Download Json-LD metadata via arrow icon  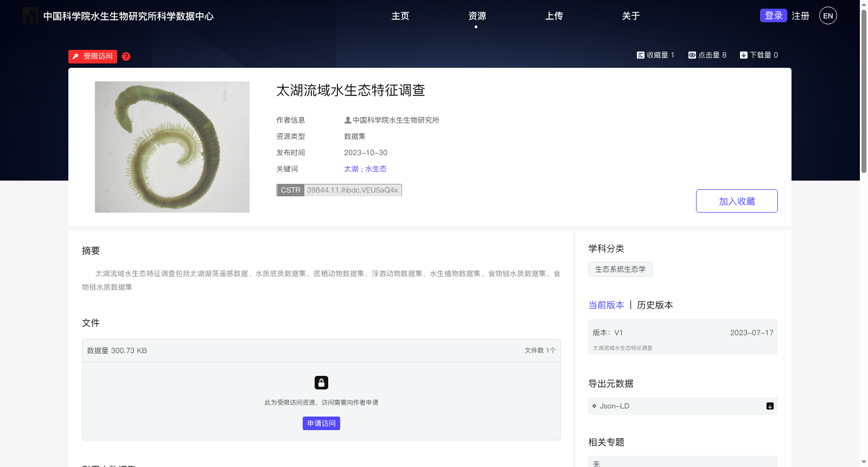coord(770,406)
